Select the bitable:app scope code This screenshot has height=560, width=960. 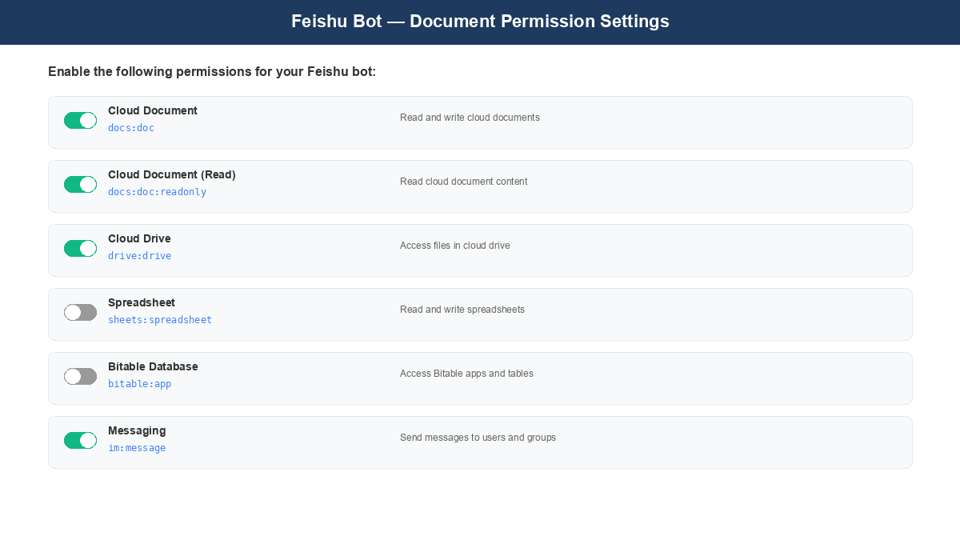point(140,384)
